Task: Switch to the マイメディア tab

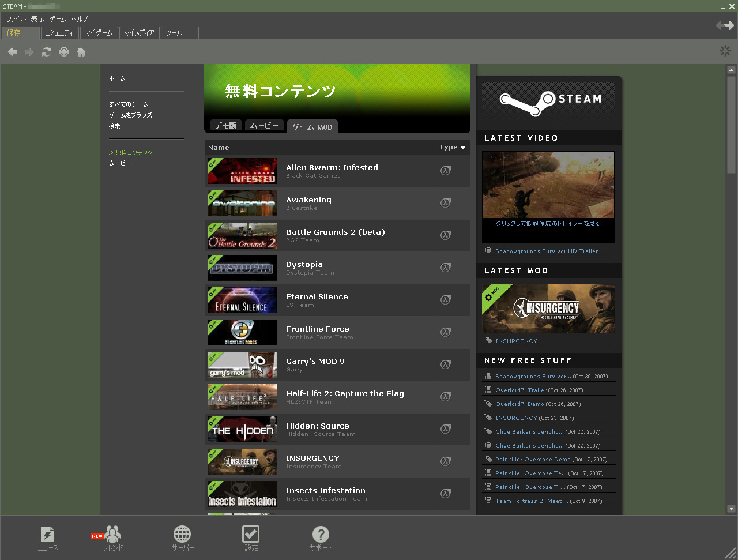Action: click(x=140, y=33)
